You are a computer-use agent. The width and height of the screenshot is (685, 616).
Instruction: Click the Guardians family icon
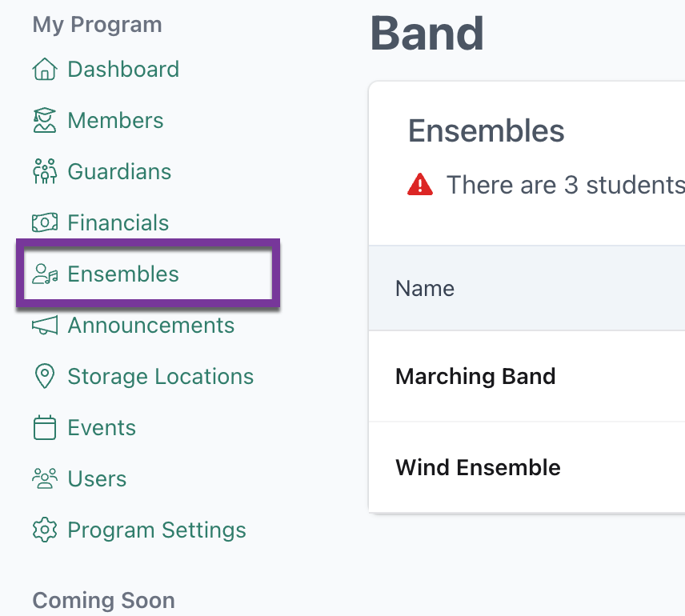point(46,171)
